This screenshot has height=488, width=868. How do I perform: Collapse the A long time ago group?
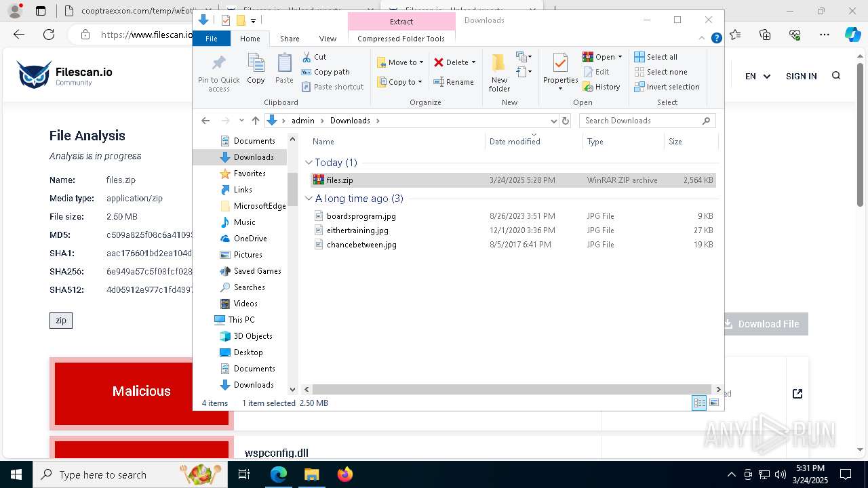309,199
